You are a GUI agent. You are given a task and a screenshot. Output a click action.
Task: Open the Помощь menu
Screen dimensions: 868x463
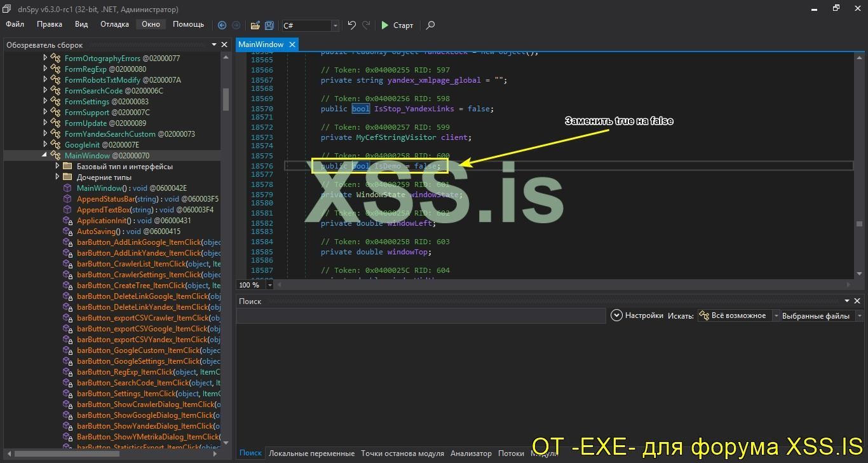pos(189,24)
